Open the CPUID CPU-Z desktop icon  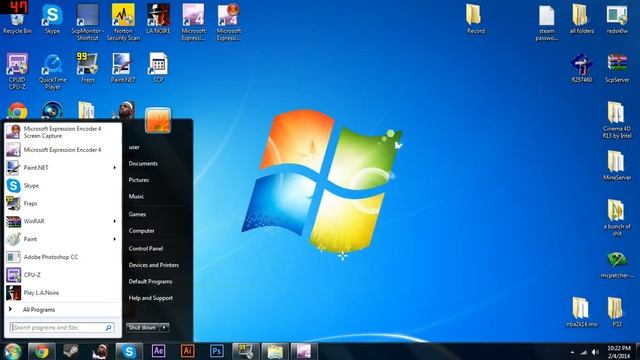coord(17,71)
